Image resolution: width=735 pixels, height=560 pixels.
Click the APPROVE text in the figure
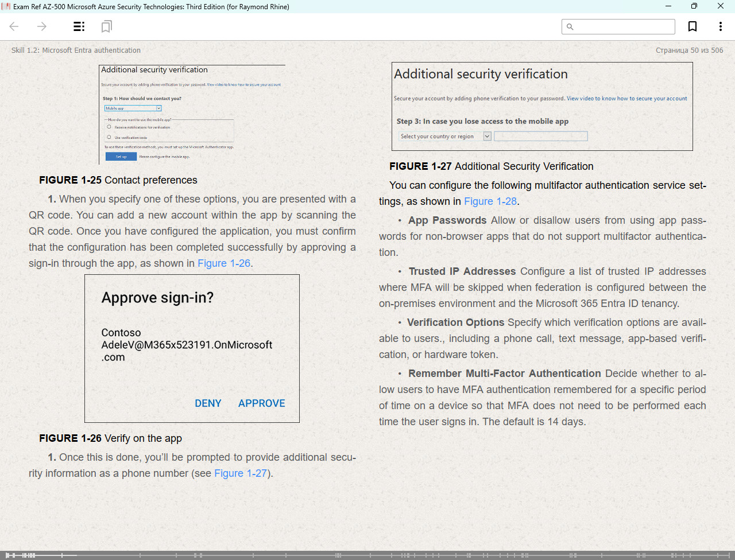click(262, 403)
